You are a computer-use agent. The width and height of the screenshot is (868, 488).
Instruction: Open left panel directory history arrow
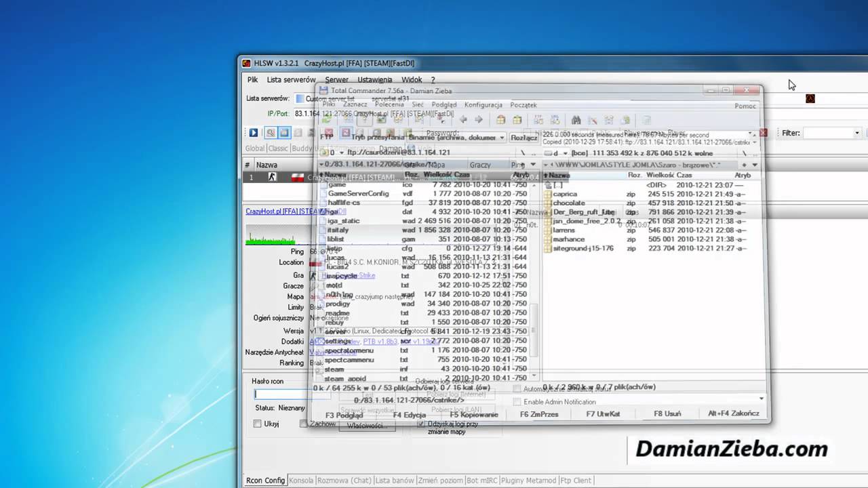[x=532, y=164]
